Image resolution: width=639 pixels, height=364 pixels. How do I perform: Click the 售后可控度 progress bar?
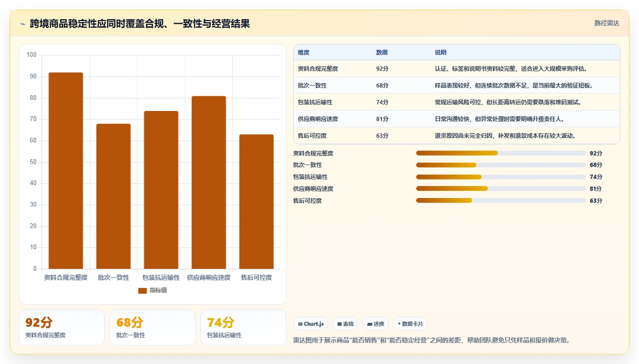(x=501, y=200)
